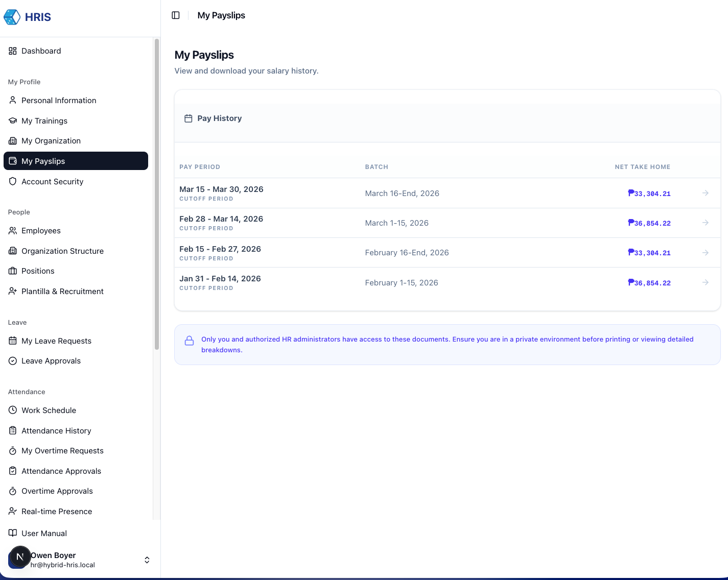Image resolution: width=728 pixels, height=580 pixels.
Task: Click the sidebar vertical scrollbar
Action: (x=156, y=194)
